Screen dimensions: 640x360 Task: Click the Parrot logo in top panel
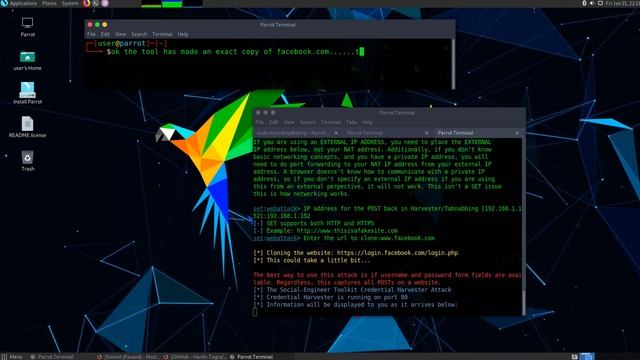pyautogui.click(x=4, y=3)
